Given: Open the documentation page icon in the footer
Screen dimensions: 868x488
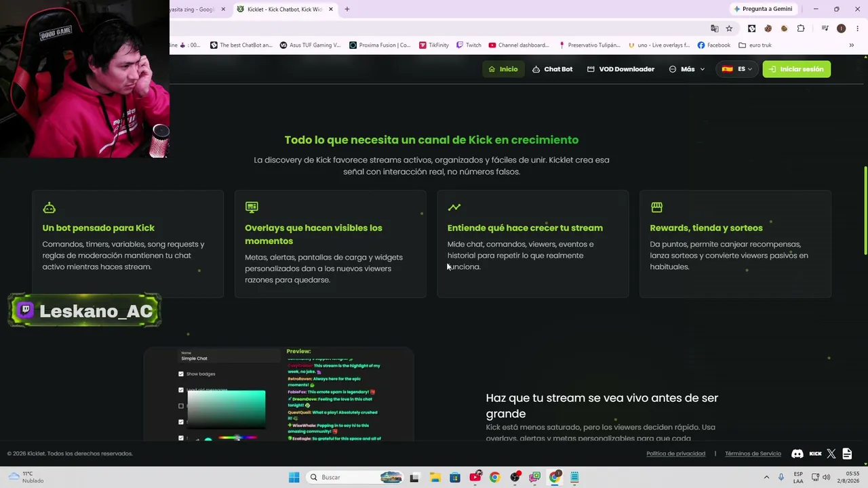Looking at the screenshot, I should pos(847,453).
